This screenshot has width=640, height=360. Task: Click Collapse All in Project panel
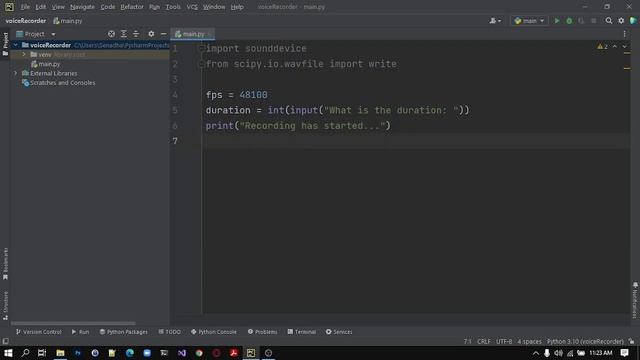click(x=136, y=34)
